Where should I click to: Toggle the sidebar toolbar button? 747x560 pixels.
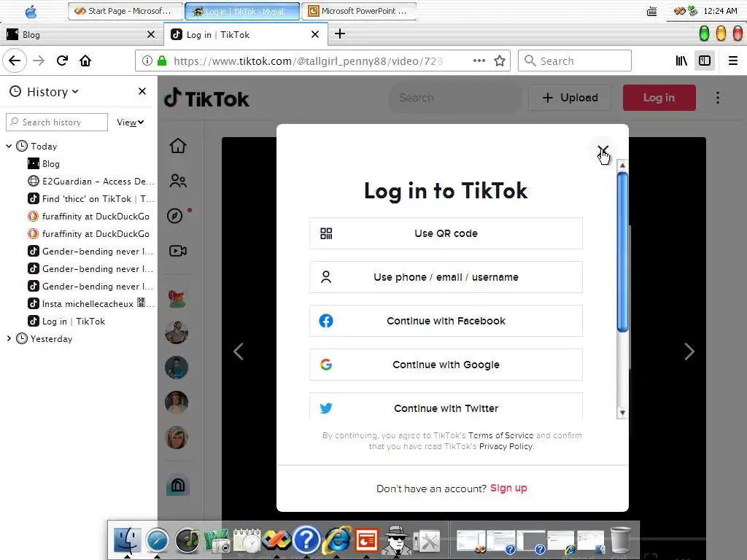coord(705,61)
